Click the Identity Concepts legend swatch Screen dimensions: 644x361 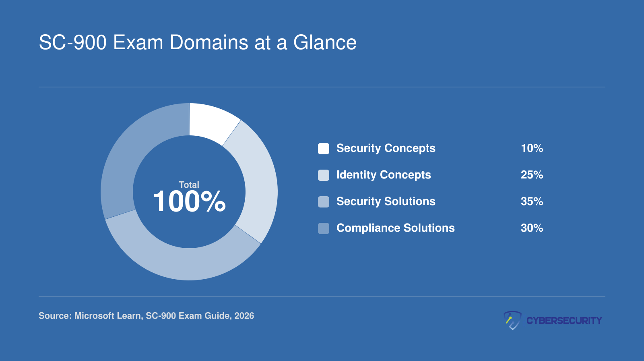coord(324,175)
